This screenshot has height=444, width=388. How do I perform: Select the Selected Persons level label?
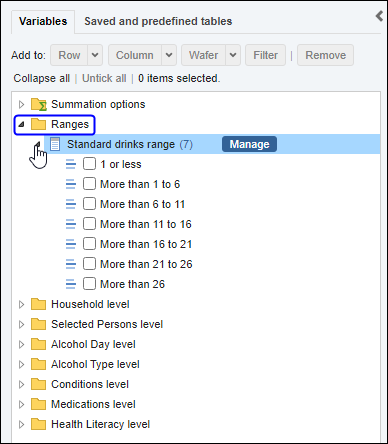point(107,324)
